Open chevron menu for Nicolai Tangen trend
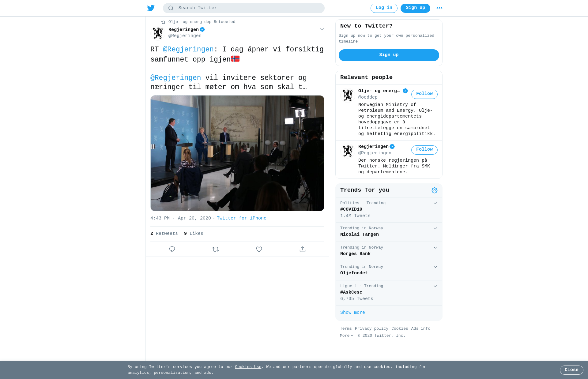Image resolution: width=588 pixels, height=379 pixels. click(435, 228)
